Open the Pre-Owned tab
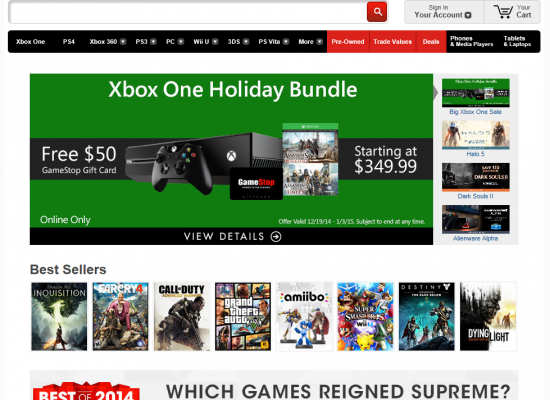Image resolution: width=550 pixels, height=400 pixels. coord(348,42)
